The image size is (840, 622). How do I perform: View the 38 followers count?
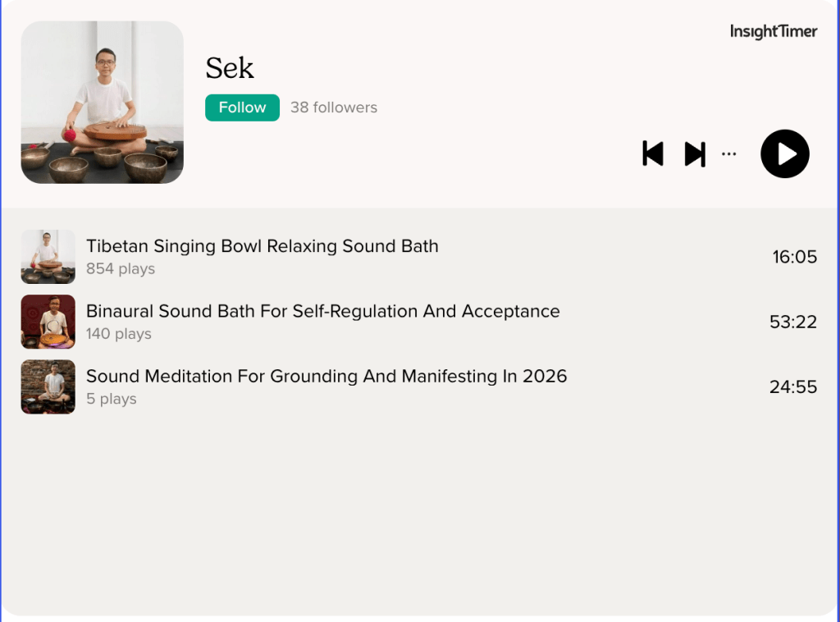pos(334,107)
